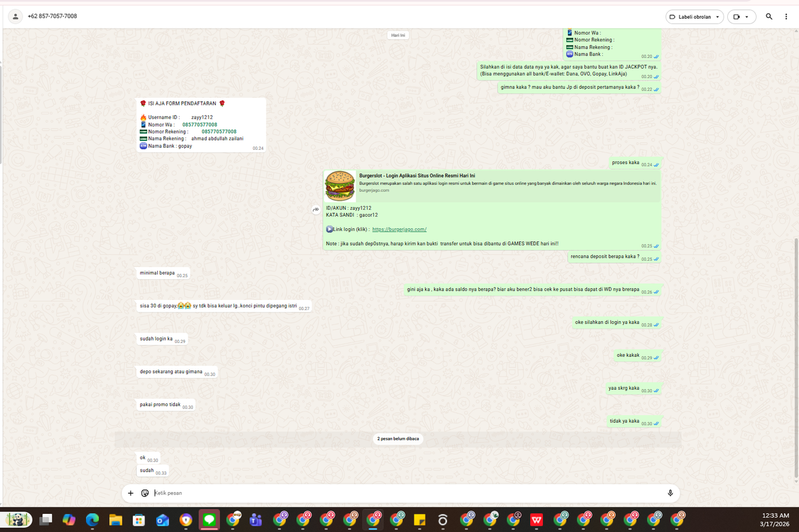Open File Explorer from the taskbar
799x532 pixels.
pyautogui.click(x=115, y=520)
